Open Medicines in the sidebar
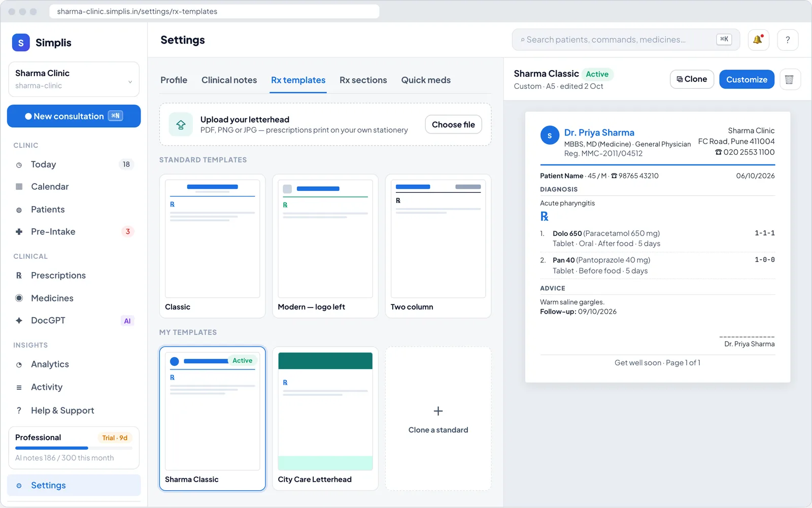Screen dimensions: 812x508 click(74, 298)
